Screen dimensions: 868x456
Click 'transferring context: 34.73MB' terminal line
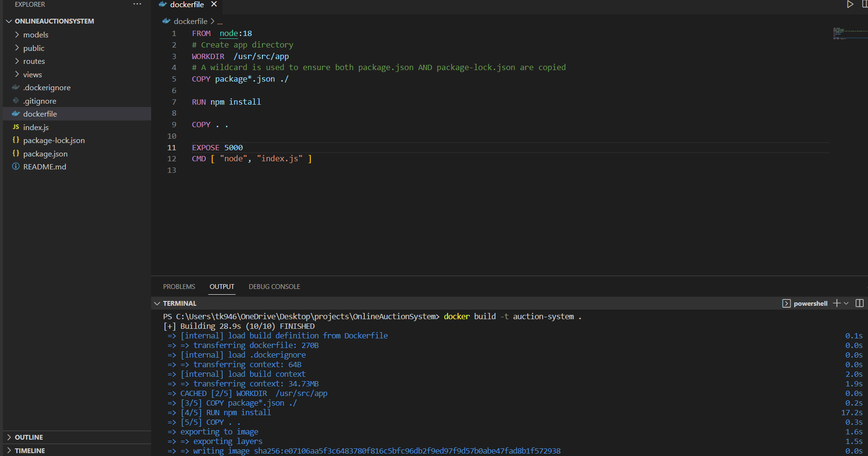pos(256,384)
